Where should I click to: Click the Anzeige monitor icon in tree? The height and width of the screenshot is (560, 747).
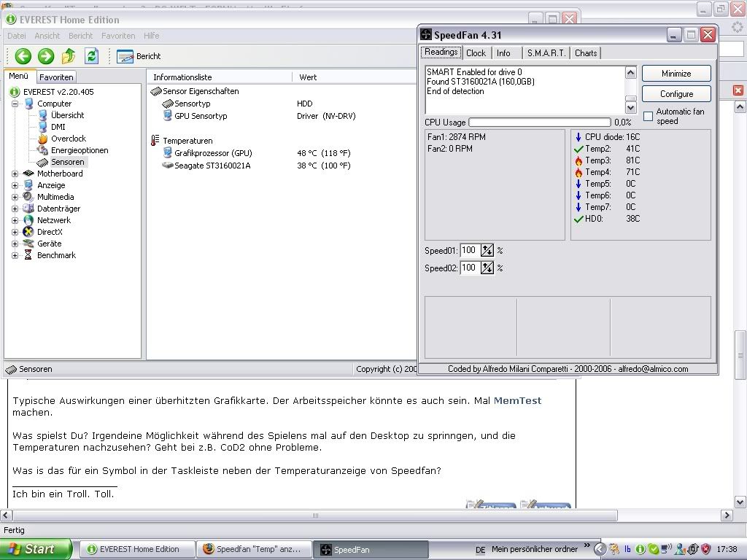(x=28, y=185)
